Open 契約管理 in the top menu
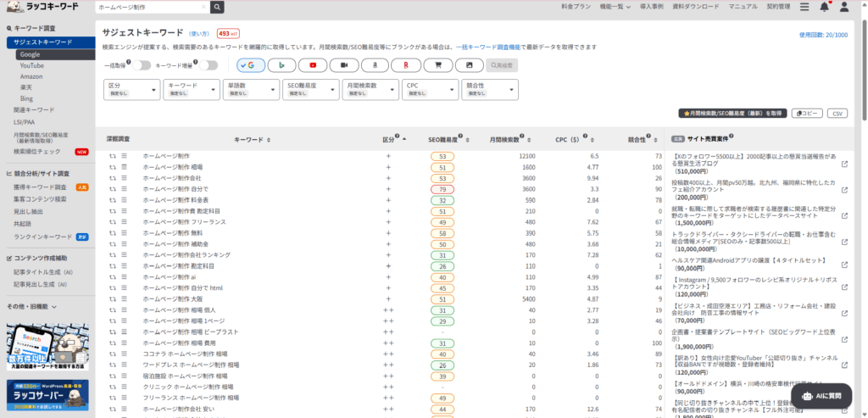This screenshot has width=868, height=418. (778, 7)
